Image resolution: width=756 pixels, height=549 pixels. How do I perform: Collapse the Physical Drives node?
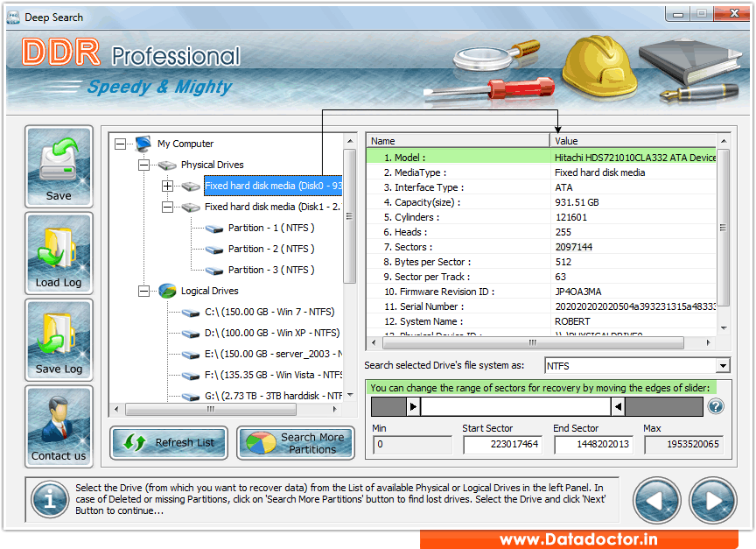point(143,165)
